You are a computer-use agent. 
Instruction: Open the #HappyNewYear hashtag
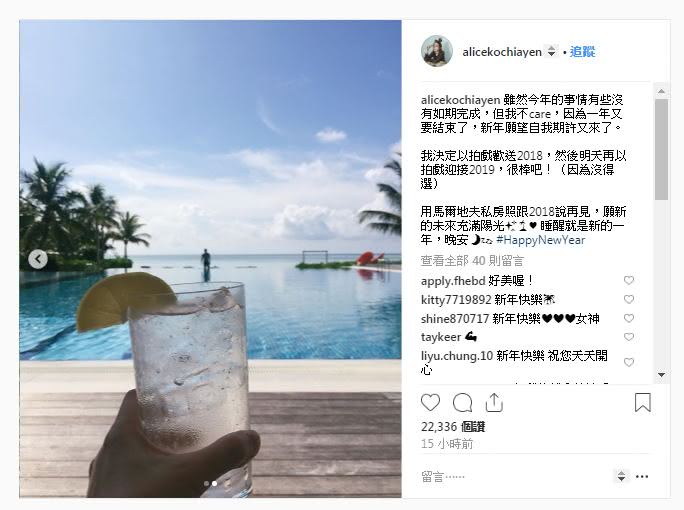[x=540, y=240]
